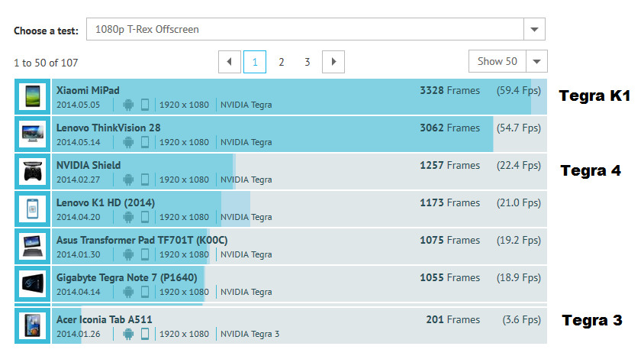Select the 3062 Frames score value
The height and width of the screenshot is (356, 644).
click(449, 128)
